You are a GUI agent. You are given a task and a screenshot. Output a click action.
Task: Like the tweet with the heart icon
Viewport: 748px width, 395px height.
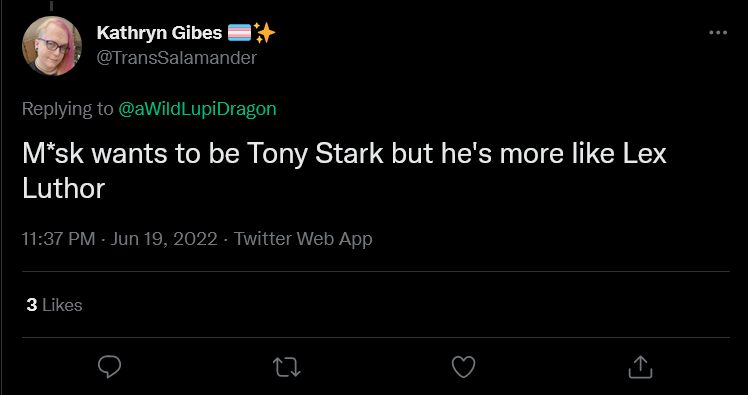pyautogui.click(x=463, y=367)
